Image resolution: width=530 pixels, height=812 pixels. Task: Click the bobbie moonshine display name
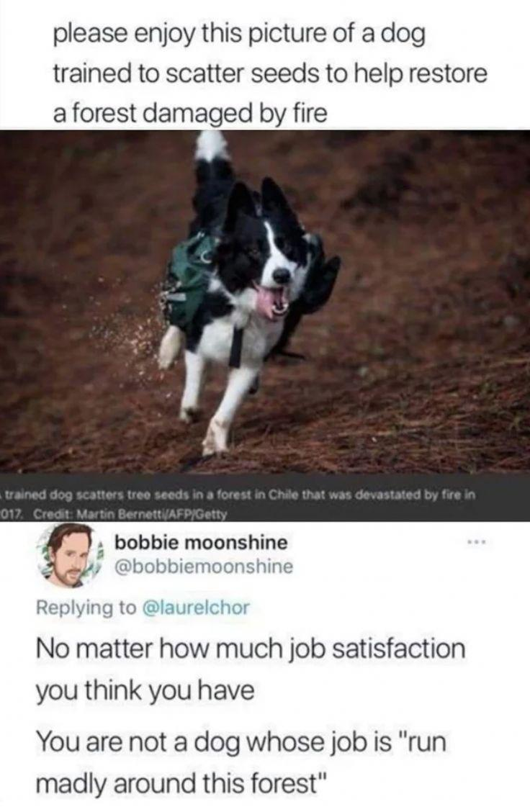pyautogui.click(x=201, y=543)
